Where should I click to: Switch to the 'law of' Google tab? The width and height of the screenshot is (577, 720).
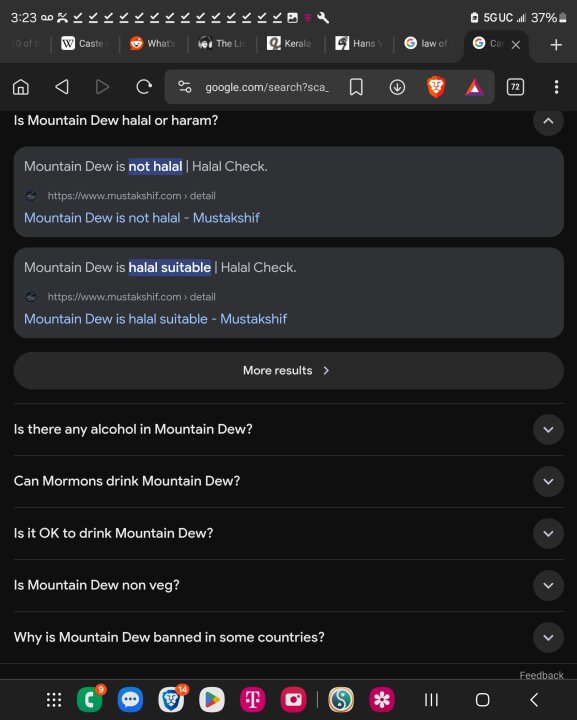(427, 44)
